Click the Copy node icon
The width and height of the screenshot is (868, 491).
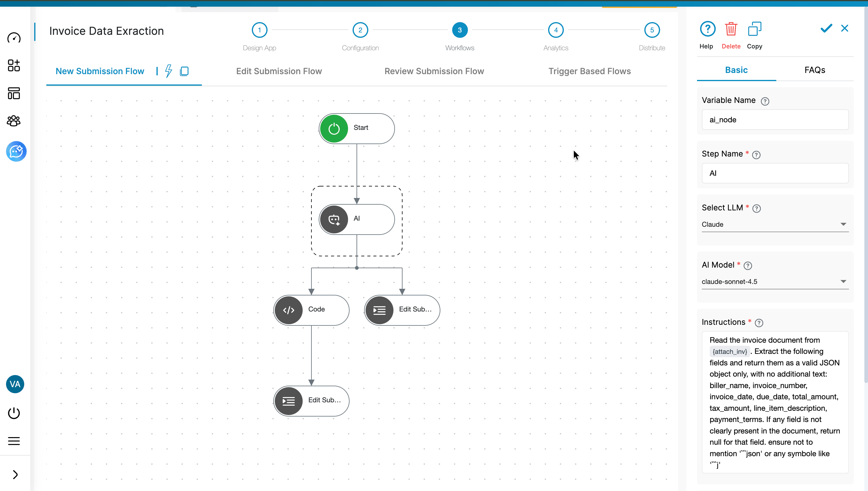pyautogui.click(x=754, y=29)
